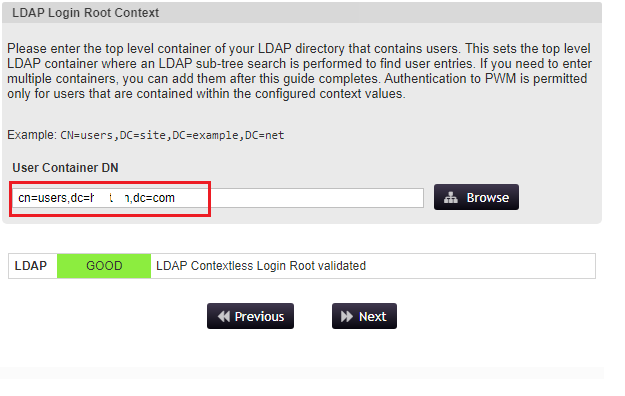
Task: Click the blank area of status row
Action: click(x=478, y=266)
